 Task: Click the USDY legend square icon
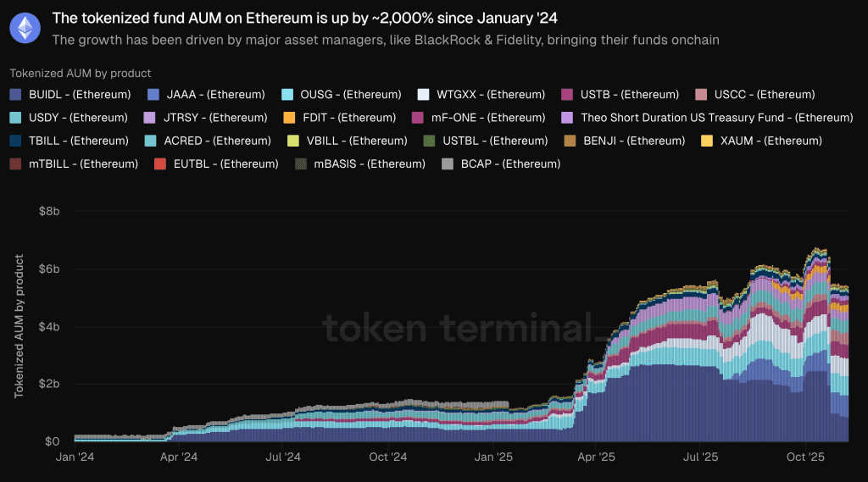point(15,118)
